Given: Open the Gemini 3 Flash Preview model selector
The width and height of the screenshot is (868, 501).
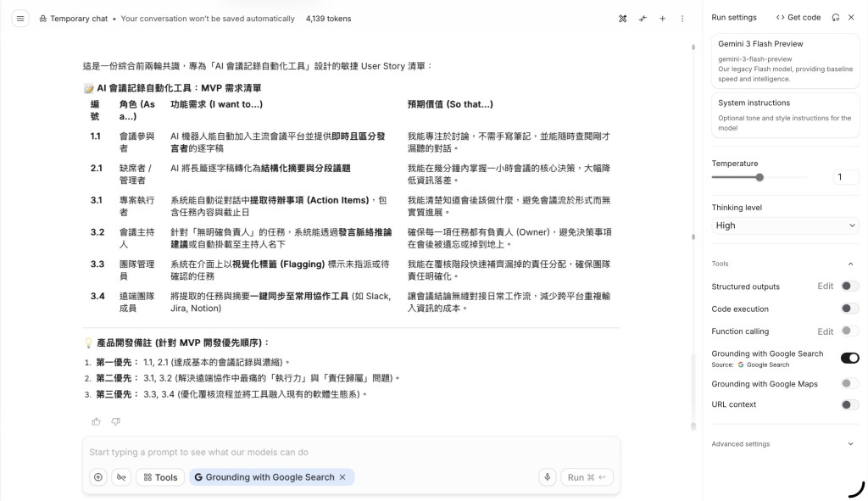Looking at the screenshot, I should pos(785,61).
